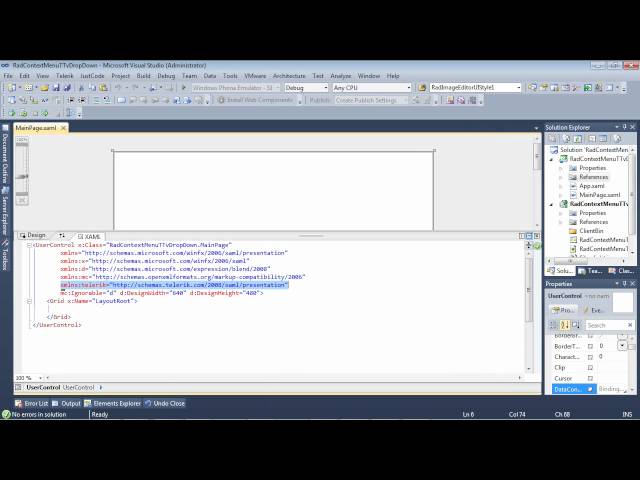
Task: Open the BorderT... property value dropdown
Action: tap(622, 346)
